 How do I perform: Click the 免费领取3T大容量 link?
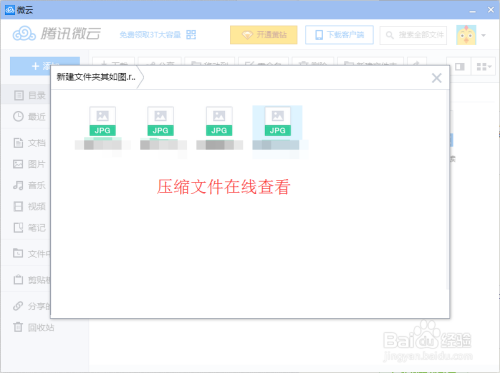click(x=150, y=35)
